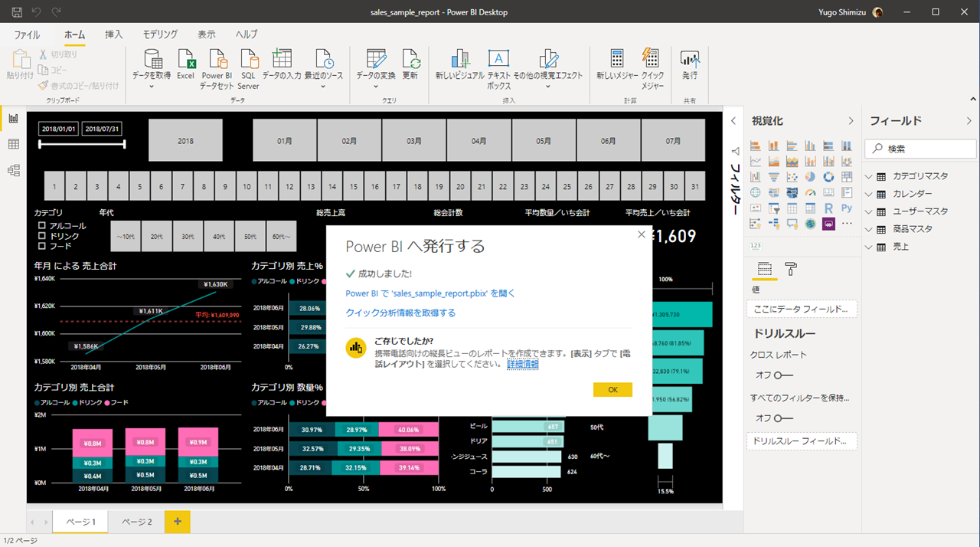Image resolution: width=980 pixels, height=547 pixels.
Task: Open the データの変換 dropdown
Action: tap(376, 86)
